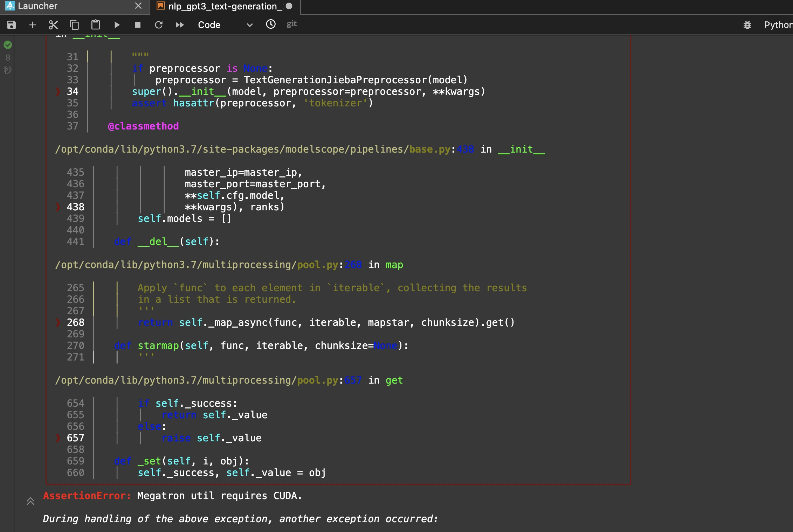Image resolution: width=793 pixels, height=532 pixels.
Task: Switch to the Launcher tab
Action: pos(37,6)
